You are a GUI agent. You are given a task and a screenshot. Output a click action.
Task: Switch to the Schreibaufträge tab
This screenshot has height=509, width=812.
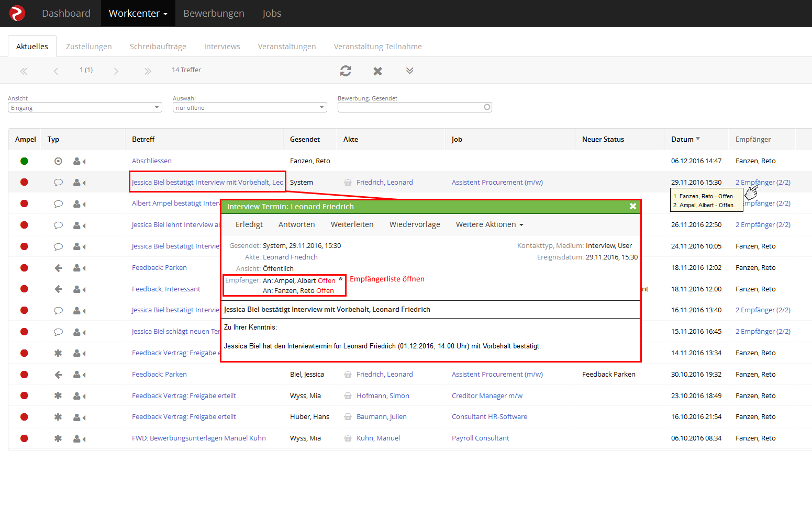tap(158, 47)
